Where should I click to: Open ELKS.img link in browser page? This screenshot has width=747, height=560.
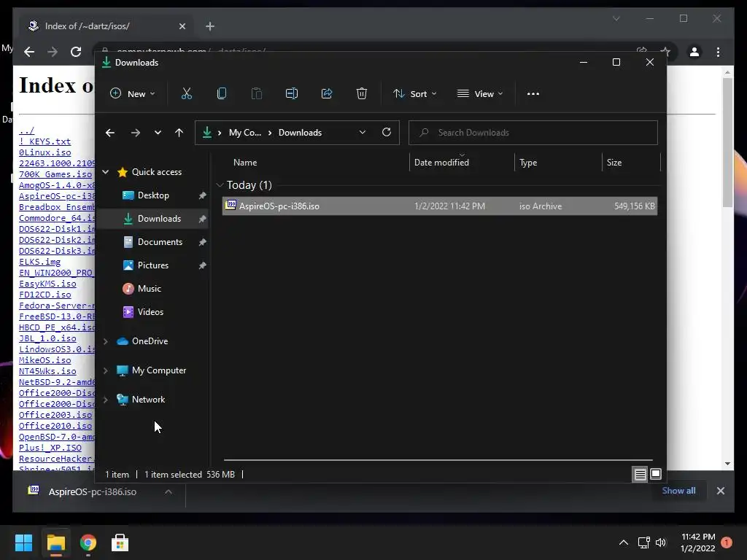click(x=39, y=262)
